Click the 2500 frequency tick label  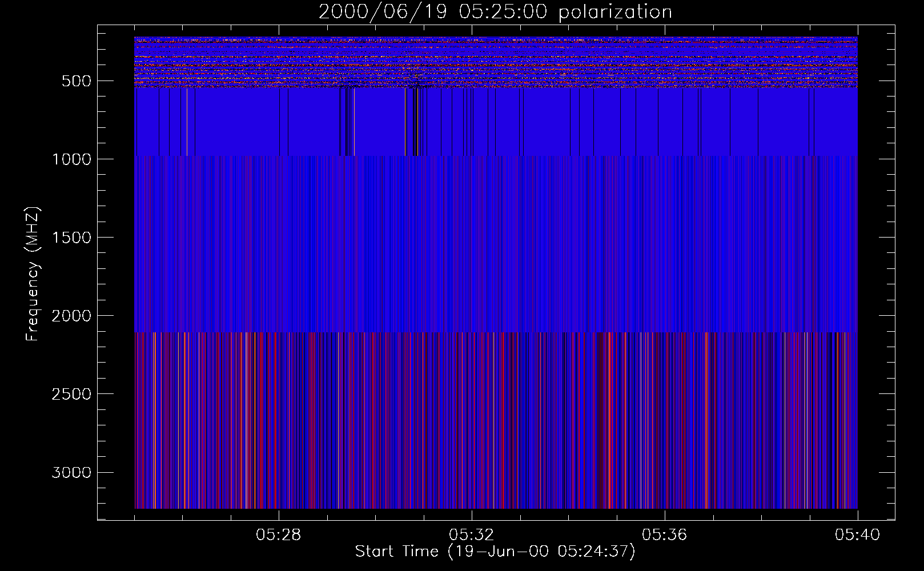(x=71, y=394)
